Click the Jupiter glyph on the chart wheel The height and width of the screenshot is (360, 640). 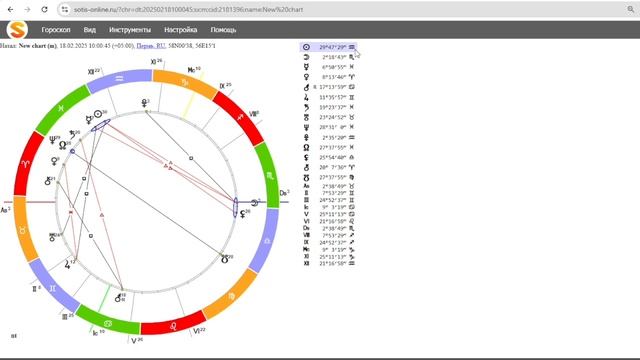click(67, 265)
